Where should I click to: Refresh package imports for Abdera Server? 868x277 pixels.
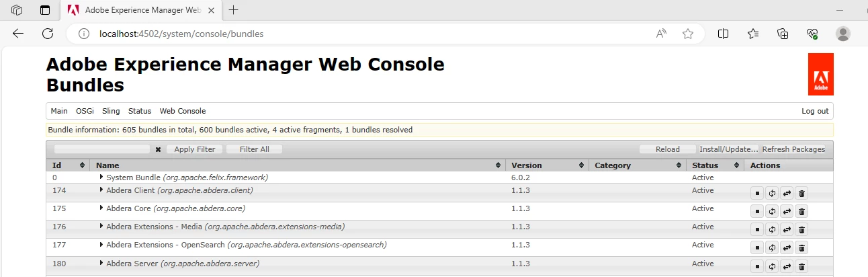pos(772,266)
